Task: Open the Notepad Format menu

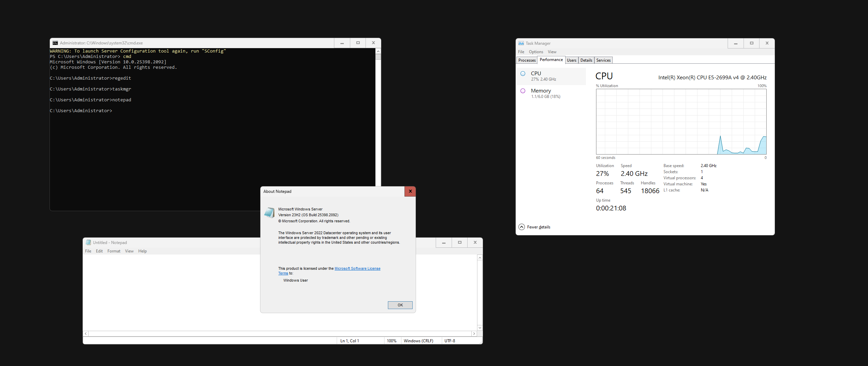Action: [114, 251]
